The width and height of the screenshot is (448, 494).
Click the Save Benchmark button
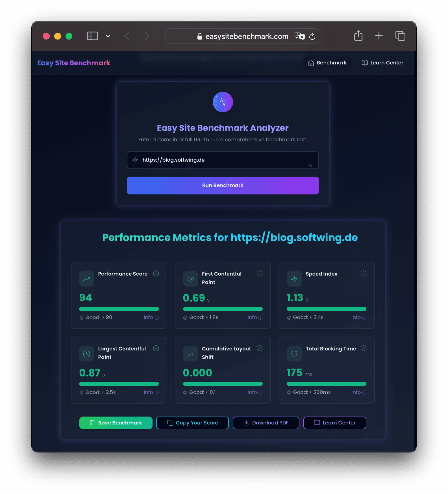[x=116, y=423]
